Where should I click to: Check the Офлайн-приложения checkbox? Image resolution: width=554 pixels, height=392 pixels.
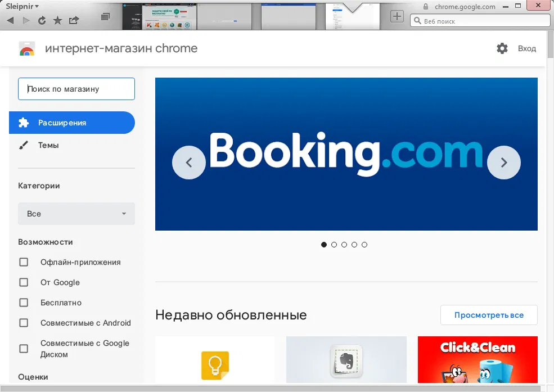[x=24, y=262]
